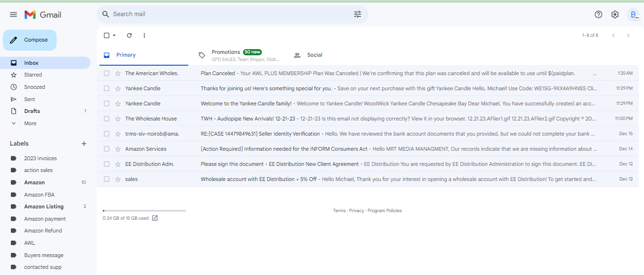Open storage management external link icon

(155, 218)
